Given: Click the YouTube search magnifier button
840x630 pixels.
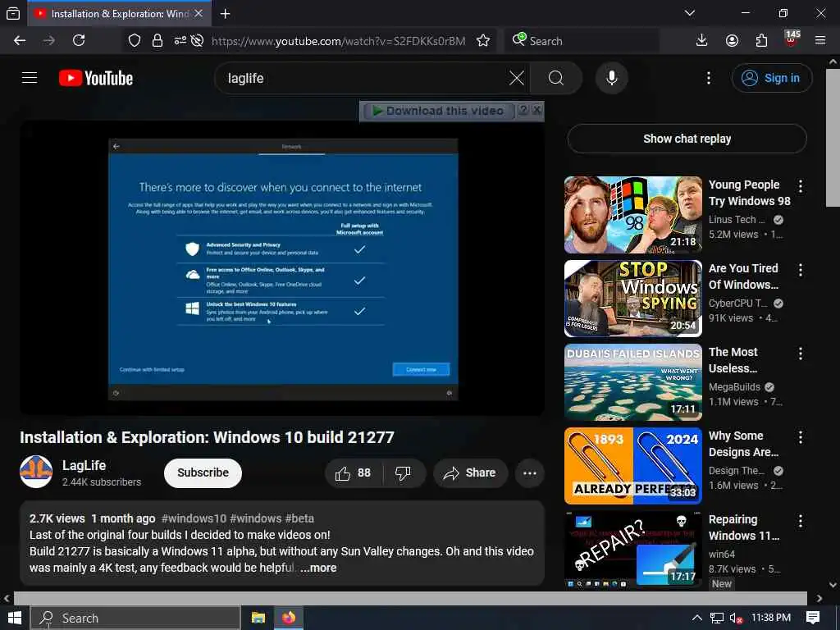Looking at the screenshot, I should (x=556, y=78).
